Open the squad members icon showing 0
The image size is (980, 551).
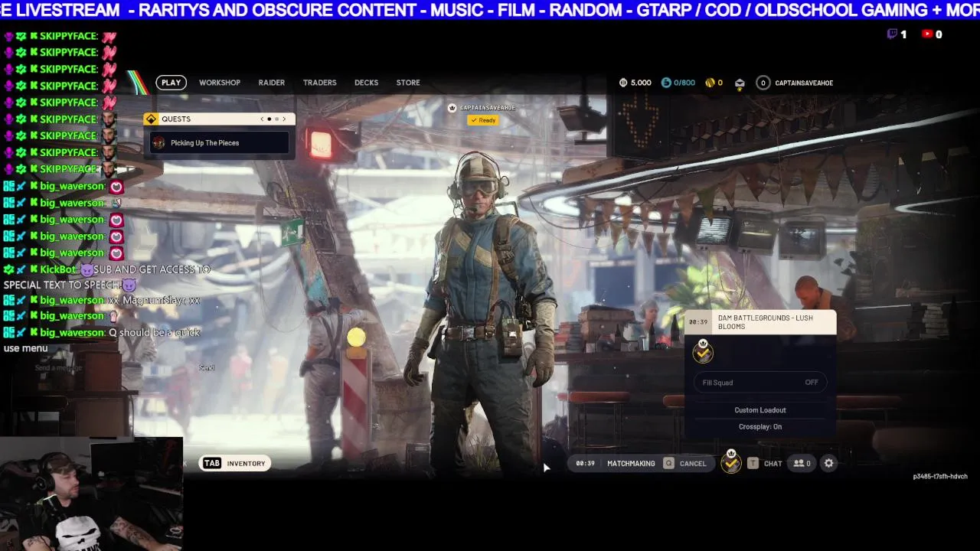(802, 464)
